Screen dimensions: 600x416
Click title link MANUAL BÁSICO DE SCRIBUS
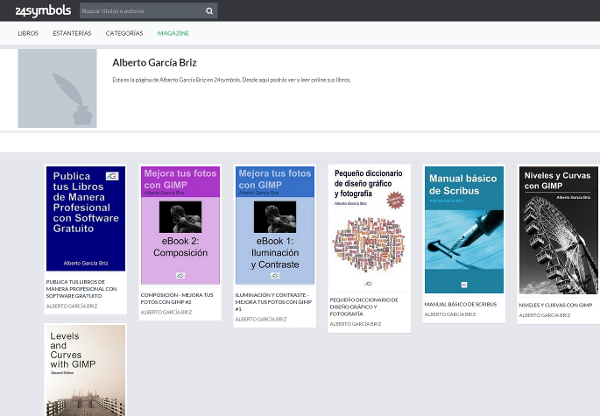(x=461, y=304)
